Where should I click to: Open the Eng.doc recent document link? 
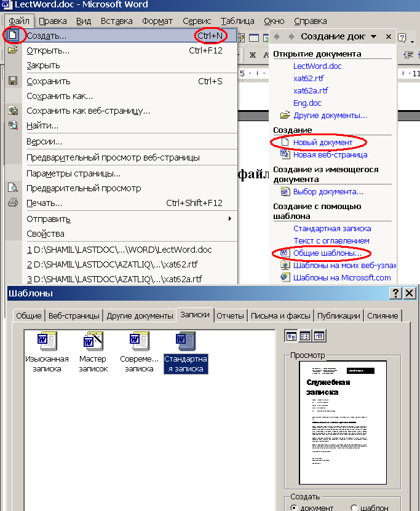[x=307, y=103]
